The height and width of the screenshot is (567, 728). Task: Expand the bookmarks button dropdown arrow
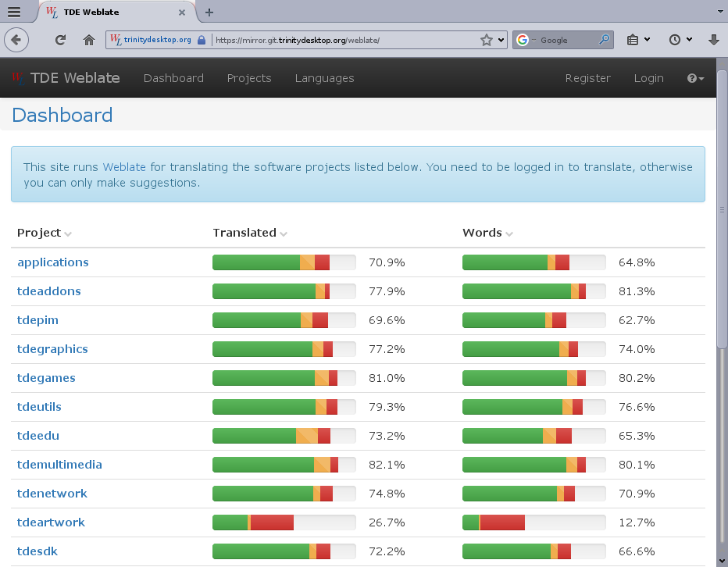point(647,40)
